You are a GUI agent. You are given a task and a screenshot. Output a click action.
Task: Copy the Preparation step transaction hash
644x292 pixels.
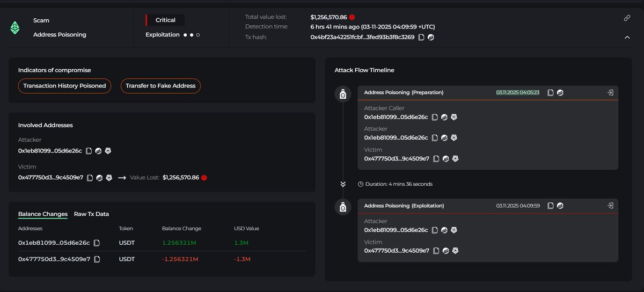pyautogui.click(x=551, y=92)
